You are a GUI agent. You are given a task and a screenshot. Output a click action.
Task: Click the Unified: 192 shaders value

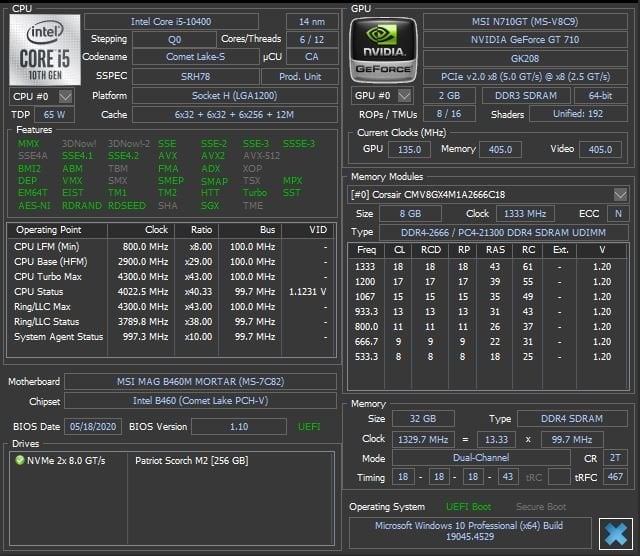point(578,114)
